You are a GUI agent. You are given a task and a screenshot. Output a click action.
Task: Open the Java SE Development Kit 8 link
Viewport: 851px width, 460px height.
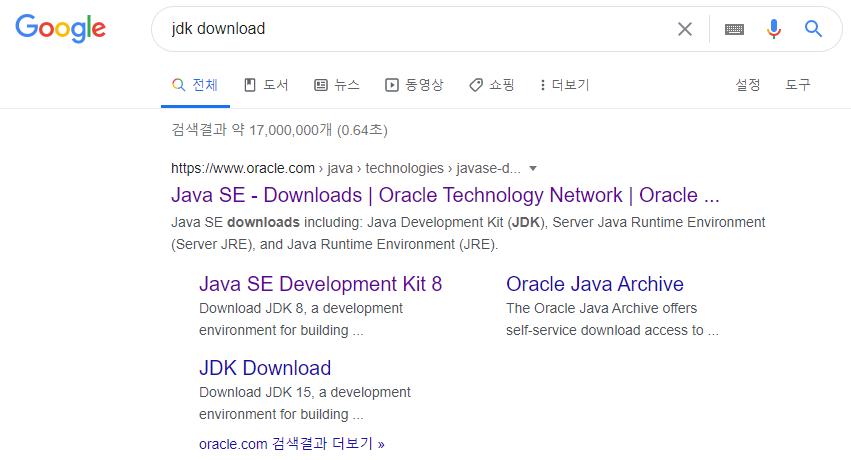320,284
